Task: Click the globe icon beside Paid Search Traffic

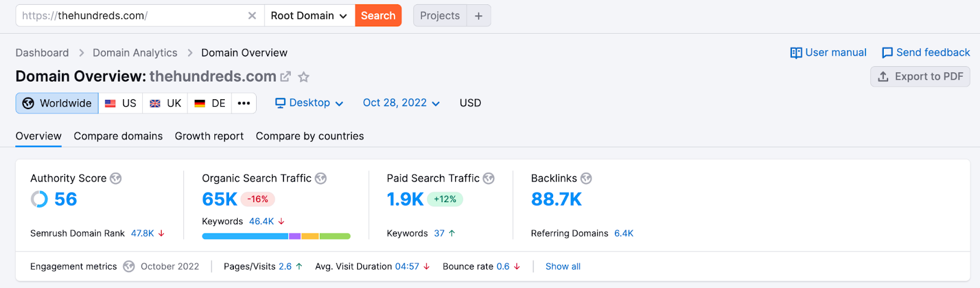Action: pyautogui.click(x=488, y=178)
